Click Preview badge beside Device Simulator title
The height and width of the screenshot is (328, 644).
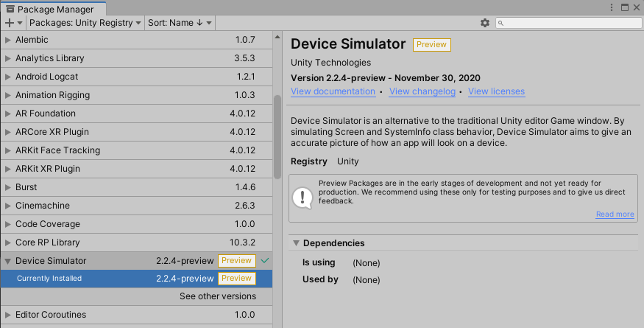click(431, 44)
